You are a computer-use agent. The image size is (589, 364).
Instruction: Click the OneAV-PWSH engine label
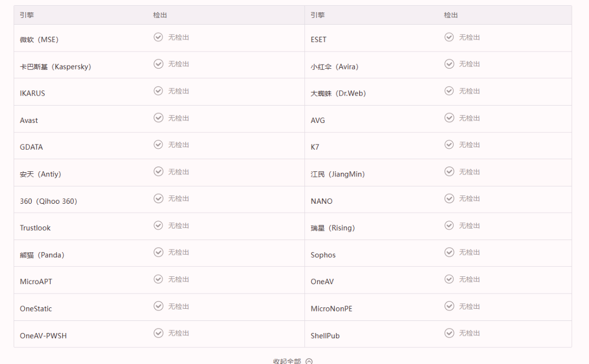[43, 336]
